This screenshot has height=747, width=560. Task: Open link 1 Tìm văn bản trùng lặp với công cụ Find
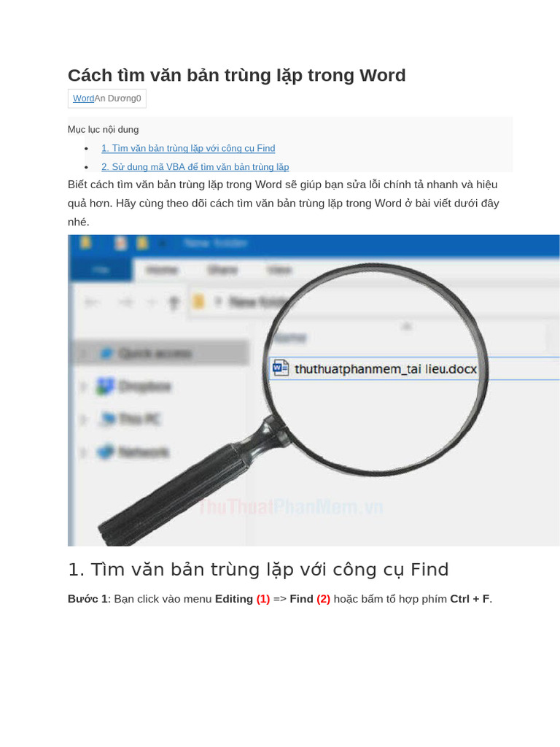point(188,148)
